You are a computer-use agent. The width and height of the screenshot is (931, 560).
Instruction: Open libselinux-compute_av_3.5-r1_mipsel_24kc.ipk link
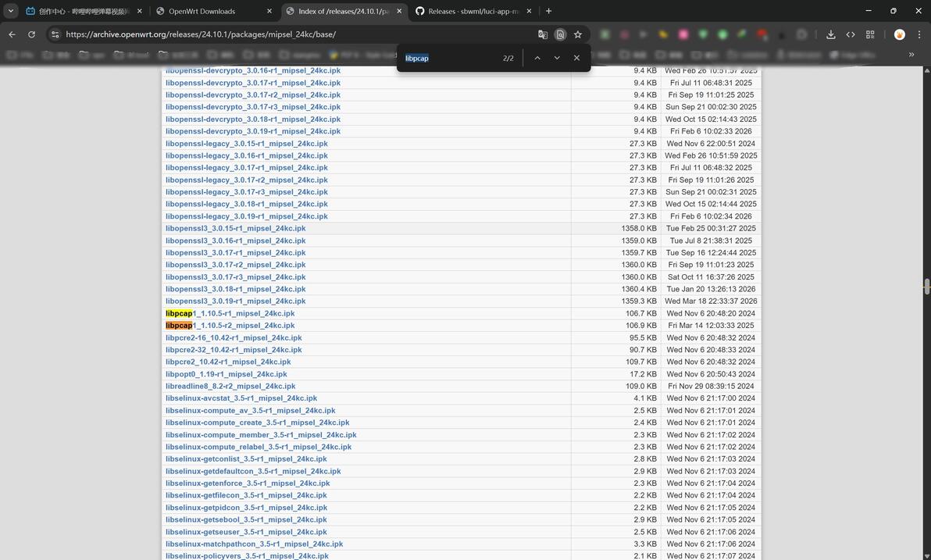coord(251,410)
